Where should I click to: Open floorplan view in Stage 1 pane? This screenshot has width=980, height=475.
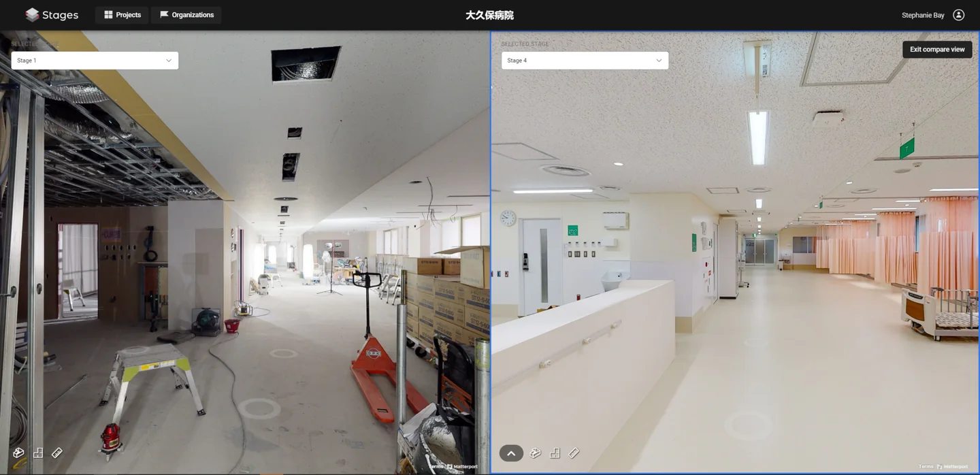pyautogui.click(x=38, y=453)
